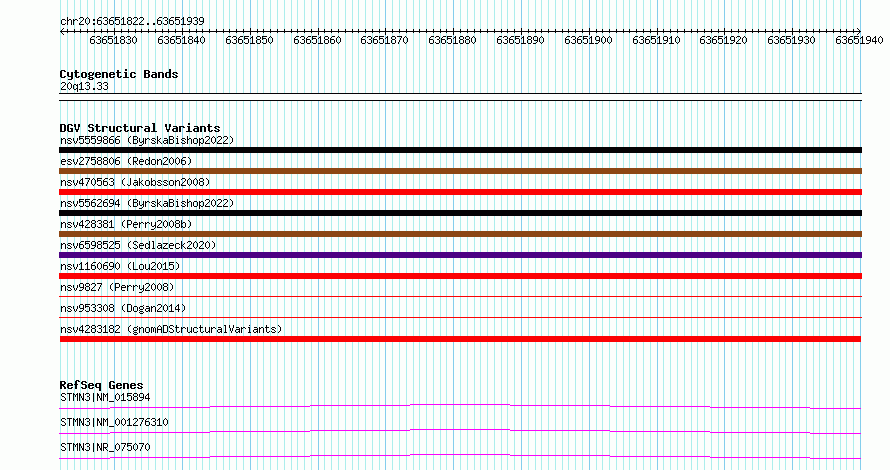Open variant nsv9827 (Perry2008) label
Screen dimensions: 890x470
point(117,287)
